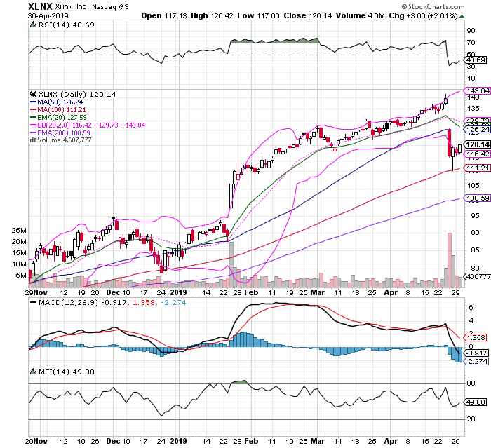The width and height of the screenshot is (491, 448).
Task: Click the MFI(14) indicator icon
Action: pos(33,372)
